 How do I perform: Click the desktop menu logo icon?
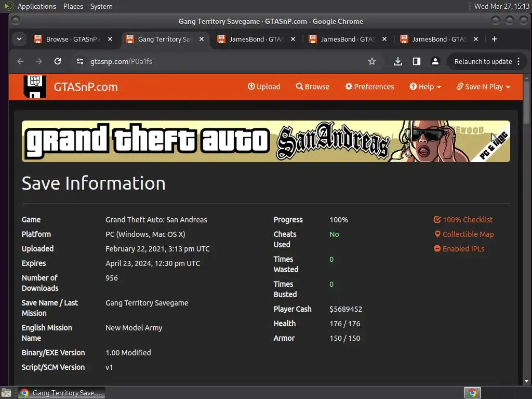(x=8, y=6)
